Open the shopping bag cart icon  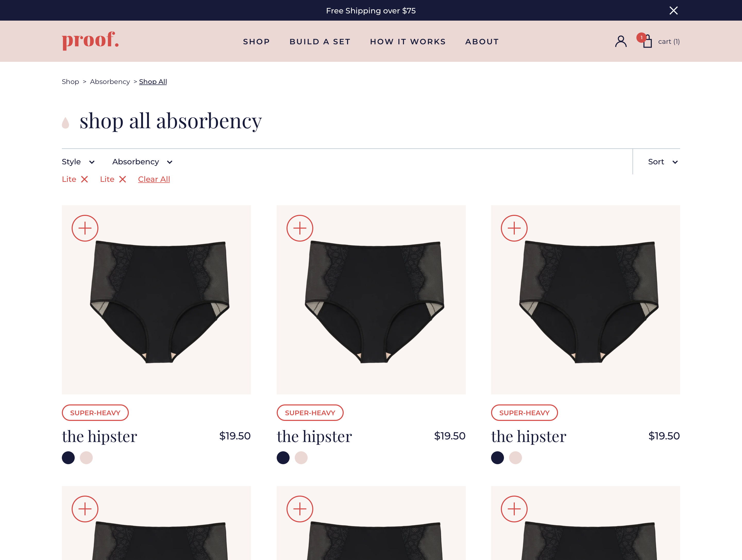647,41
